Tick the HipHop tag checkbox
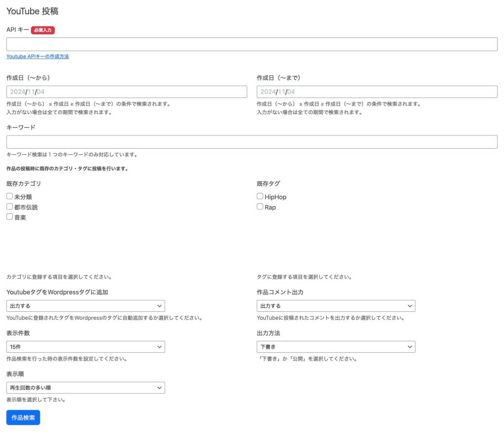 [260, 196]
